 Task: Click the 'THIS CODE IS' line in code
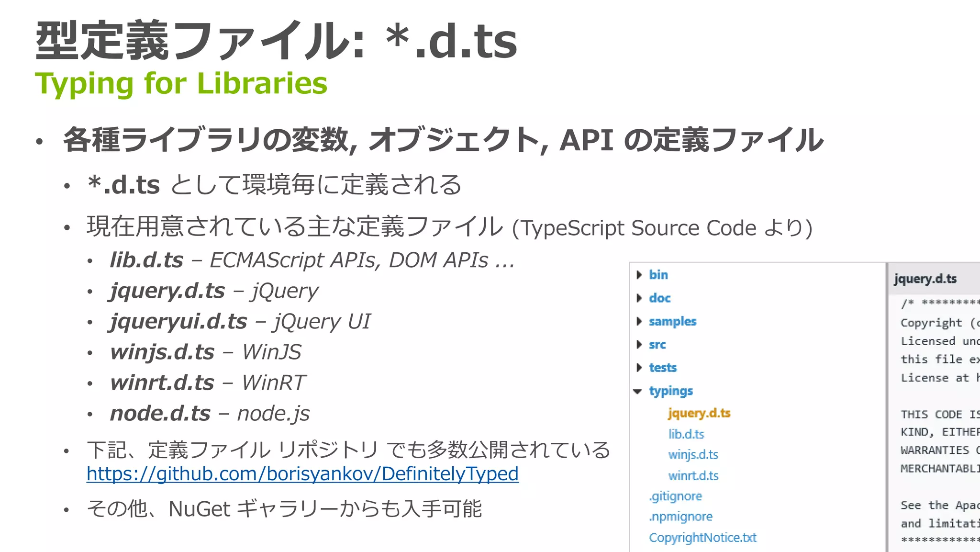tap(940, 414)
